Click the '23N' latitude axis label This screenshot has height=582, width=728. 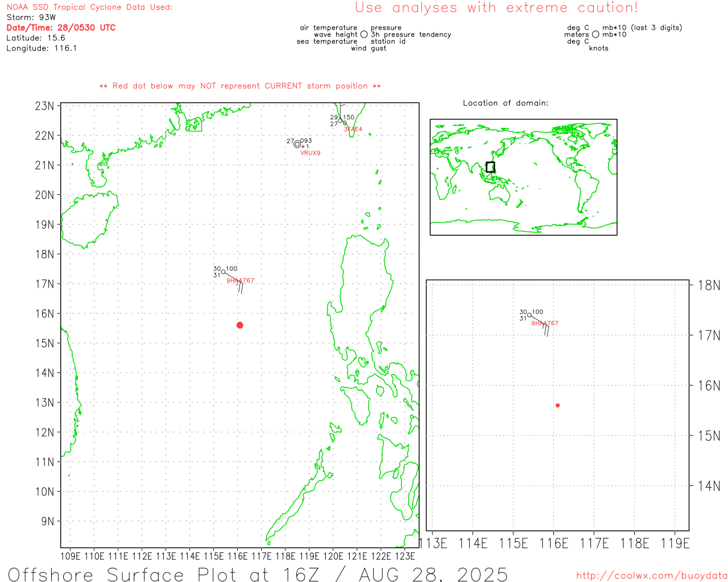pos(45,106)
